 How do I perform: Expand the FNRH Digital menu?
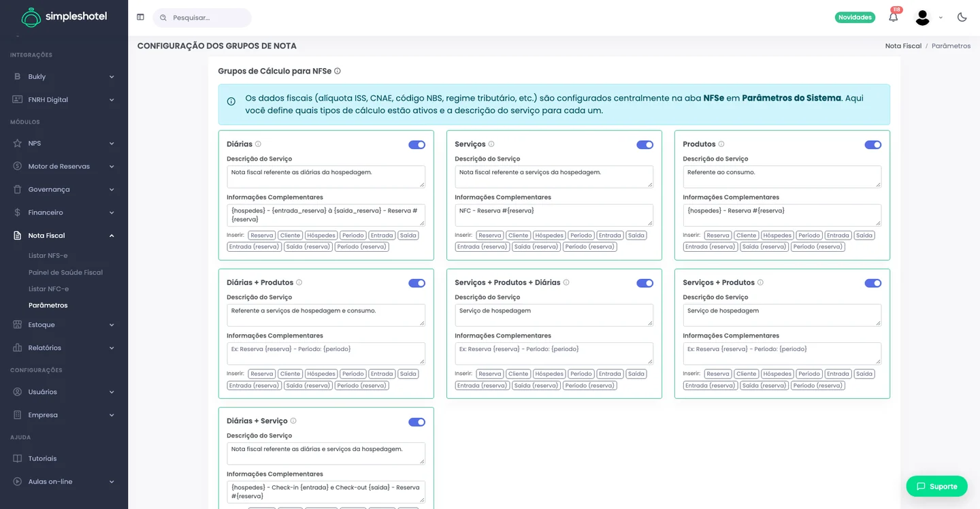click(64, 100)
